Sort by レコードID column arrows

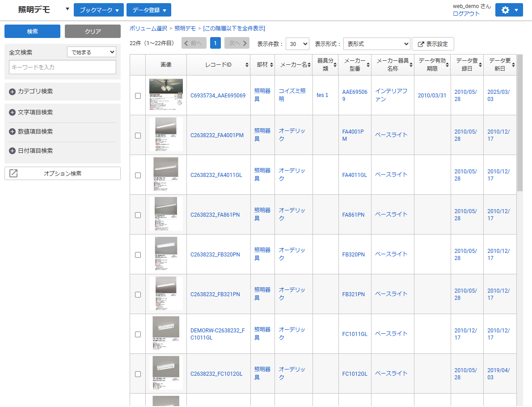click(x=247, y=65)
